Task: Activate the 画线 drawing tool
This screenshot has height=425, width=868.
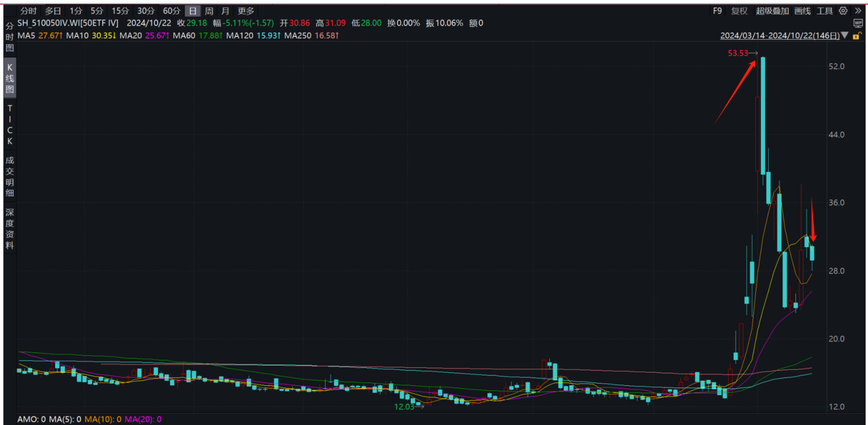Action: [802, 11]
